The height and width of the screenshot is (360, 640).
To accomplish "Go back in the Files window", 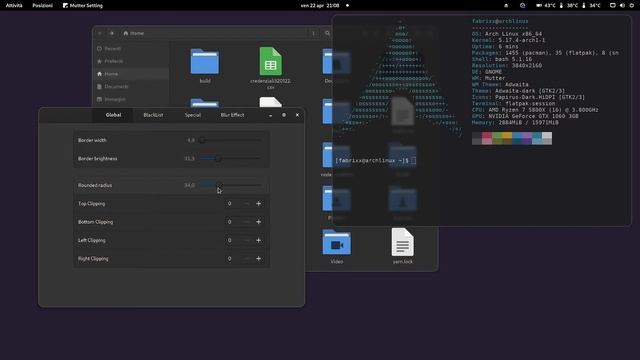I will [x=100, y=33].
